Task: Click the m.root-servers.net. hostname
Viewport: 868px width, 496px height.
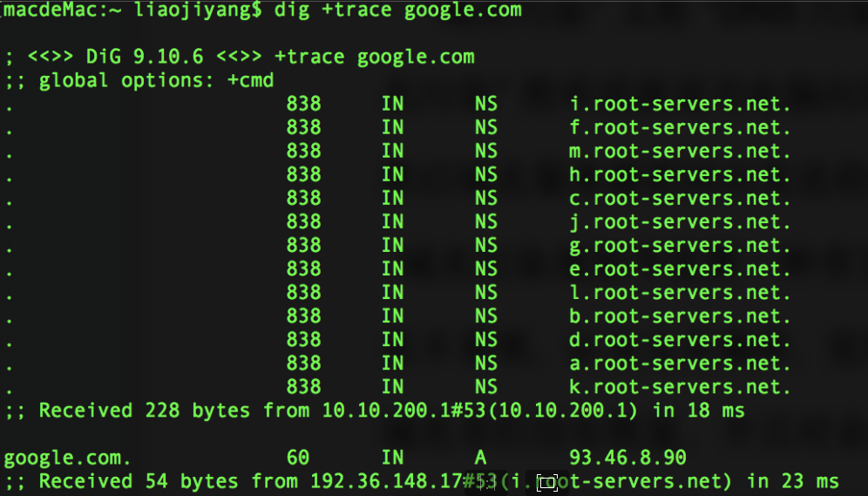Action: click(x=680, y=152)
